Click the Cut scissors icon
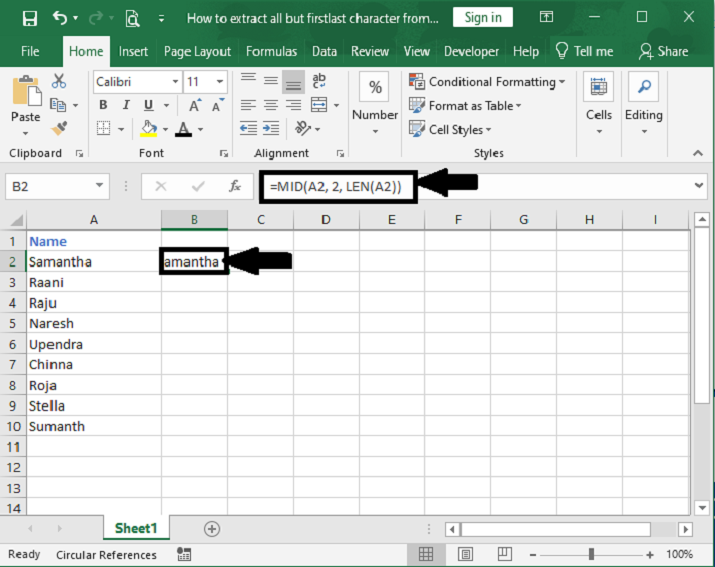 59,82
